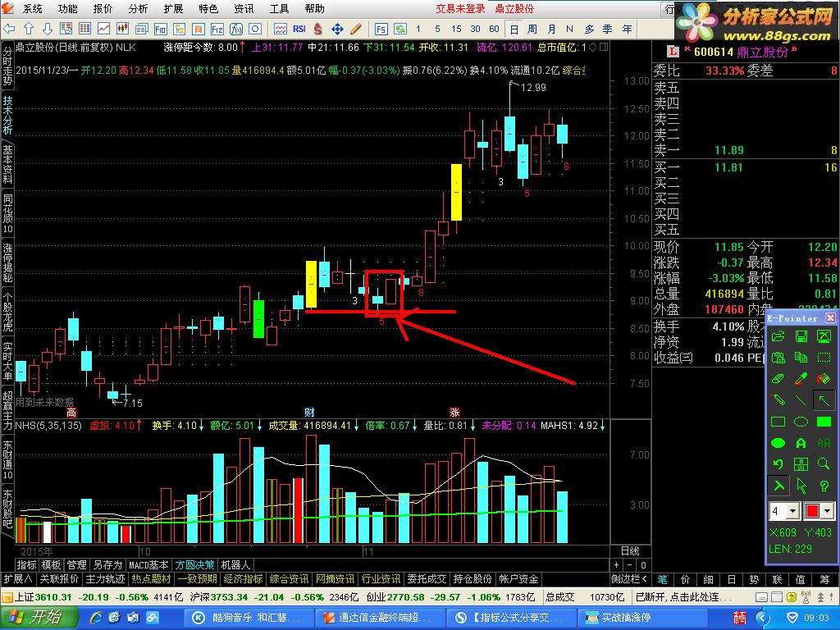This screenshot has height=630, width=840.
Task: Select the mouse pointer tool in E-Pointer
Action: click(801, 486)
